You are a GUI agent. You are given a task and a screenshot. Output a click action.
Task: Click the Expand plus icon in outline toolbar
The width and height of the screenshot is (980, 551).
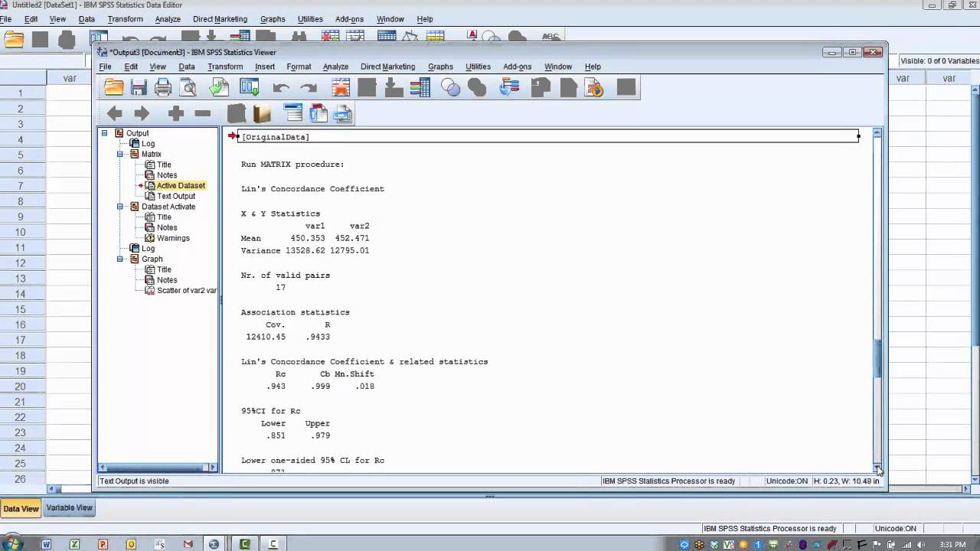(175, 114)
